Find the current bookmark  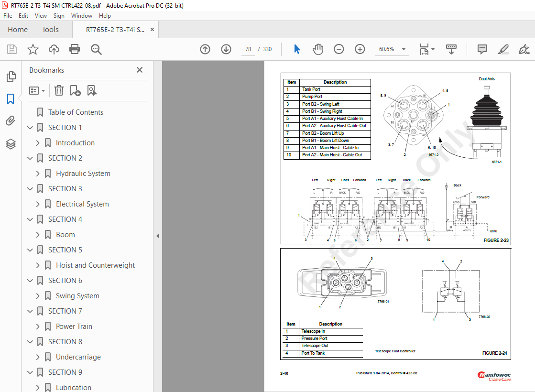(x=92, y=90)
